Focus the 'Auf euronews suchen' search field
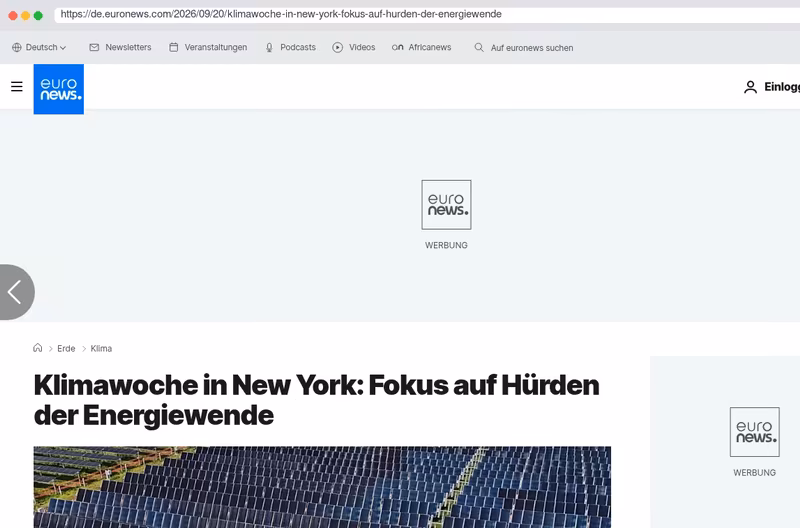The height and width of the screenshot is (528, 800). coord(532,48)
